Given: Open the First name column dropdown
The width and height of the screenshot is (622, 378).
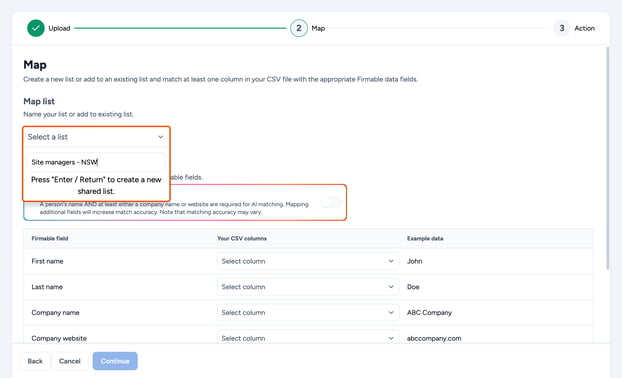Looking at the screenshot, I should pos(308,261).
